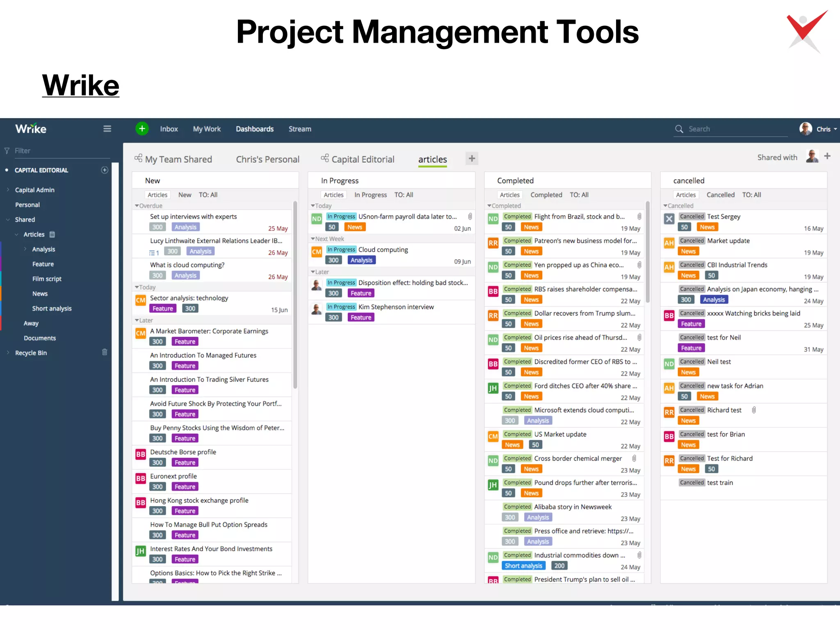This screenshot has width=840, height=630.
Task: Click CM avatar on Sector analysis task
Action: coord(141,300)
